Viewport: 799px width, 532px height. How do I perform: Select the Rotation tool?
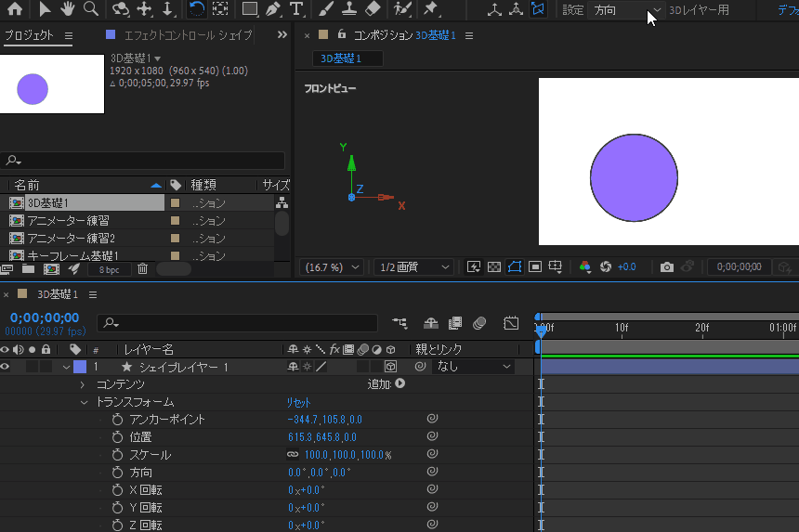point(197,8)
